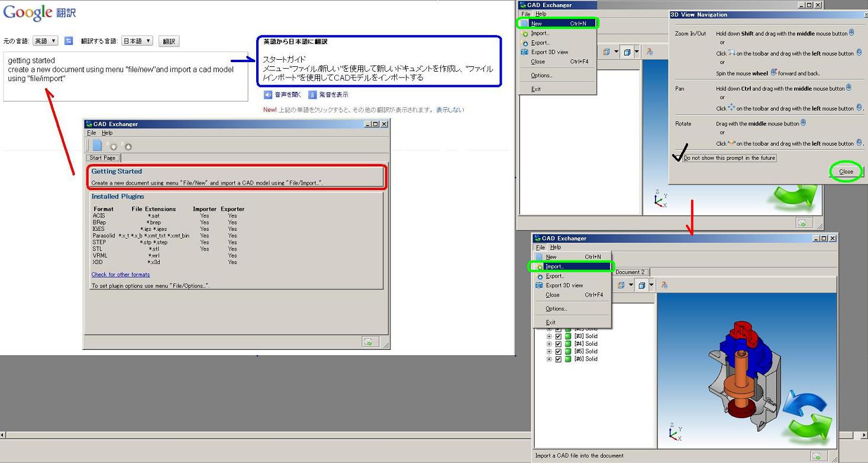
Task: Open shaded icon dropdown arrow in top-right window
Action: tap(637, 52)
